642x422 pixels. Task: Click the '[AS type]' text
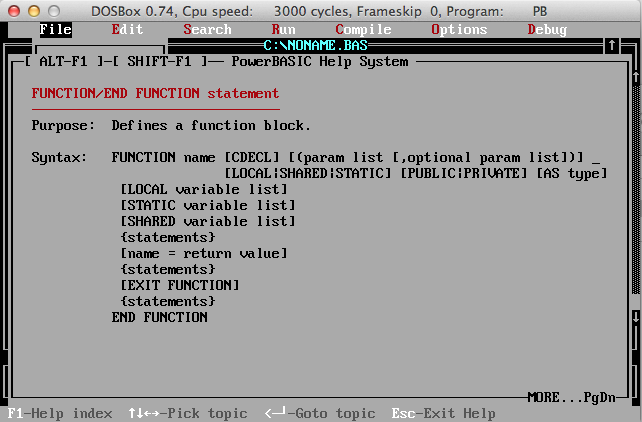point(572,173)
